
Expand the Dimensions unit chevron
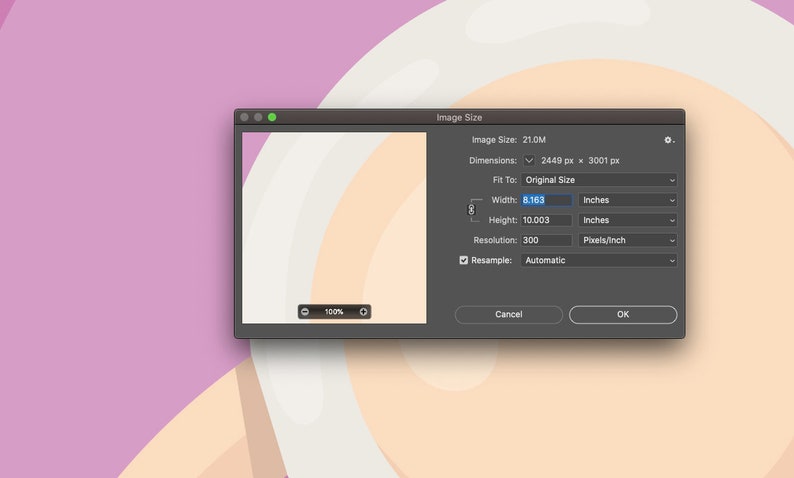(x=529, y=161)
